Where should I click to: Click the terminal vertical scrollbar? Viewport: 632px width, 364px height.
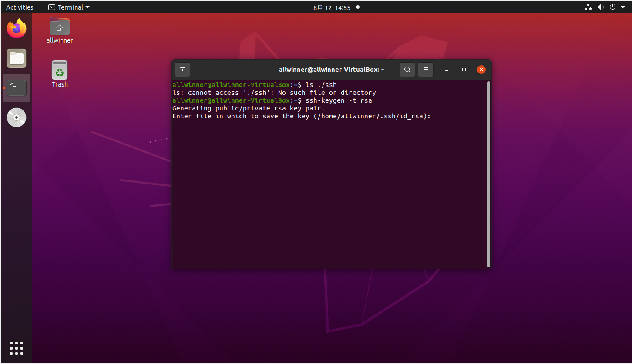(x=489, y=174)
